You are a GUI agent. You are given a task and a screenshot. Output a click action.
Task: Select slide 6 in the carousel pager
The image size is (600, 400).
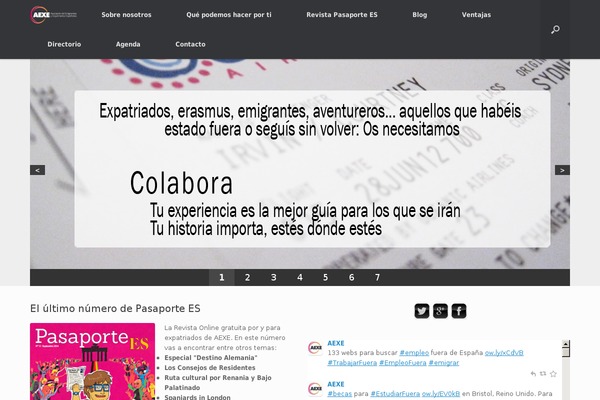pyautogui.click(x=351, y=277)
